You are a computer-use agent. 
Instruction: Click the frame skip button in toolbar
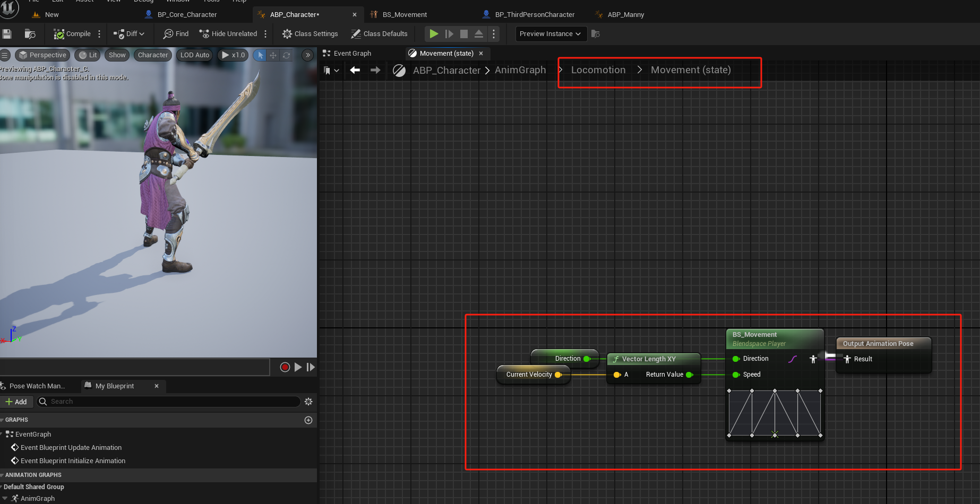pos(449,34)
